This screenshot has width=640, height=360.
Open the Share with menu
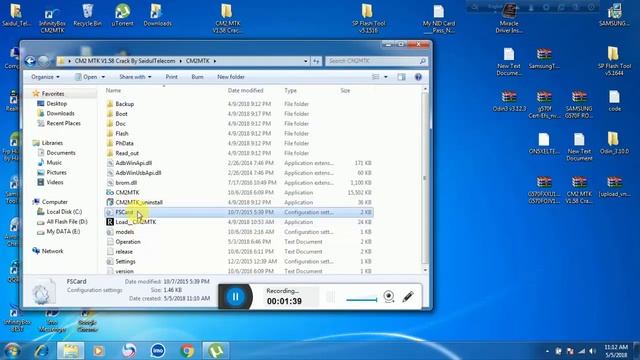click(135, 77)
